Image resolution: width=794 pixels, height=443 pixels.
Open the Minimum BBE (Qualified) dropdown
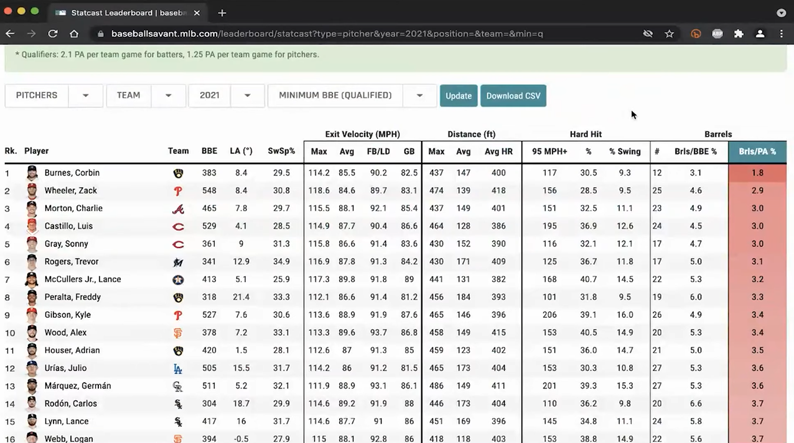[x=352, y=96]
